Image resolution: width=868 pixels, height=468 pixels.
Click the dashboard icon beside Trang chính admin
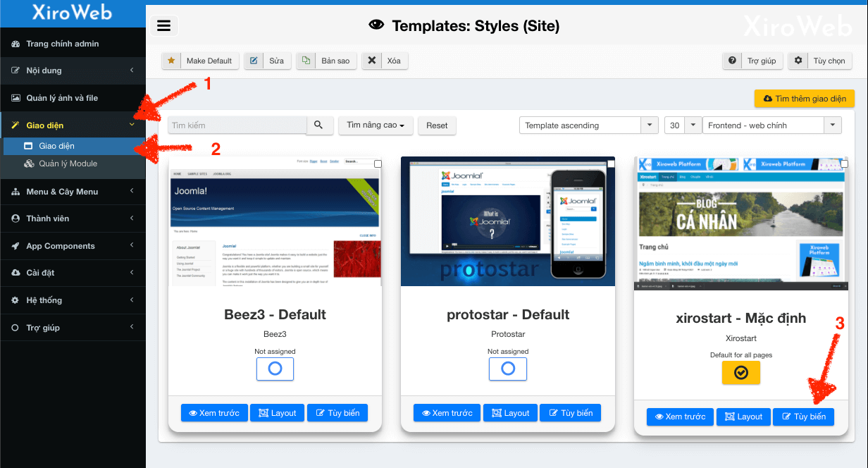click(16, 44)
